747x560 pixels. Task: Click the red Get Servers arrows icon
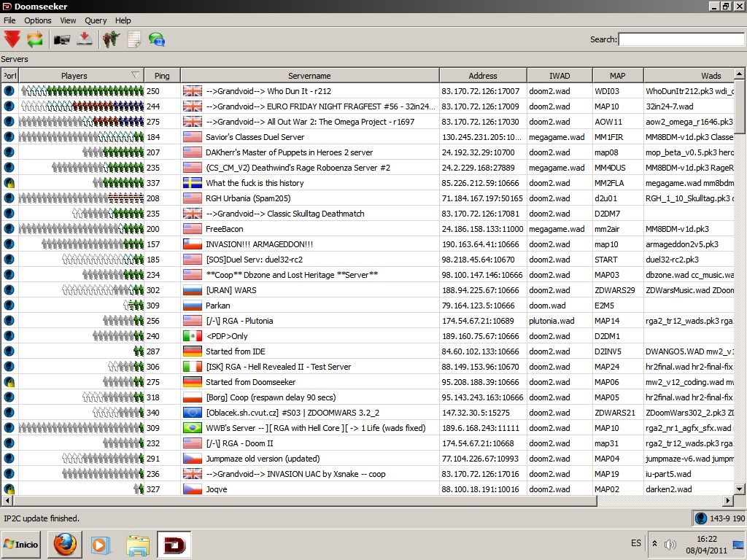pyautogui.click(x=12, y=39)
